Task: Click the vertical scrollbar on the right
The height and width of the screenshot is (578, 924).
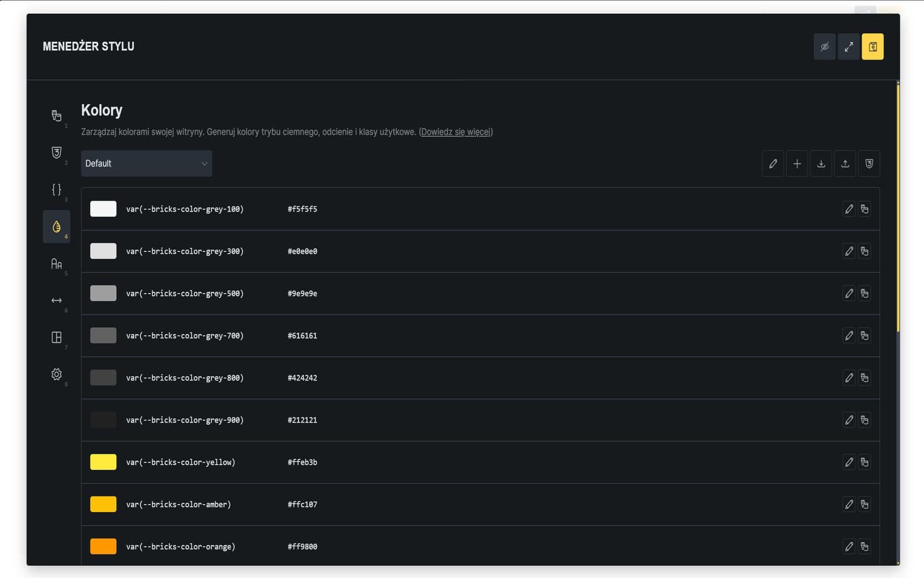Action: (898, 207)
